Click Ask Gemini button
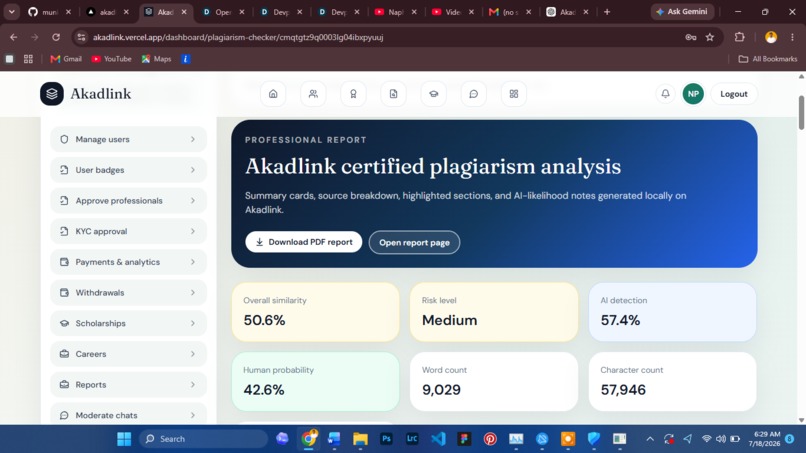Image resolution: width=806 pixels, height=453 pixels. [x=682, y=11]
